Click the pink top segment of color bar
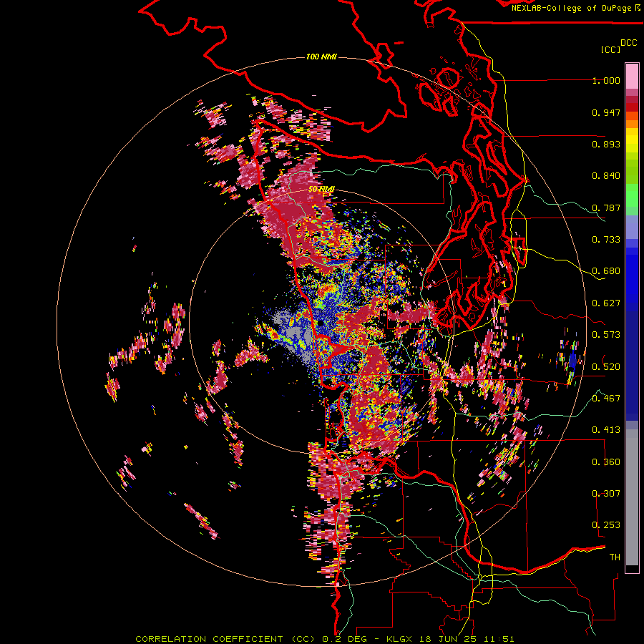 pos(632,76)
